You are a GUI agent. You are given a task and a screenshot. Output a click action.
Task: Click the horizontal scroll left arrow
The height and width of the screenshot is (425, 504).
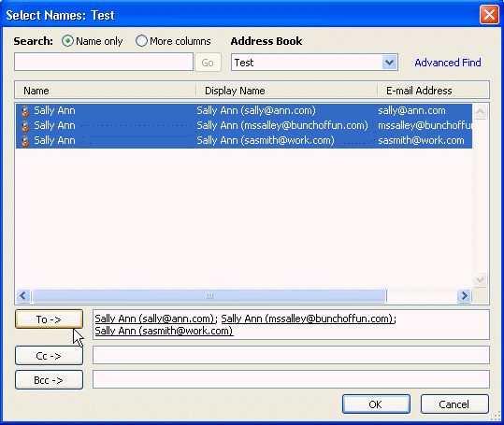pyautogui.click(x=23, y=295)
